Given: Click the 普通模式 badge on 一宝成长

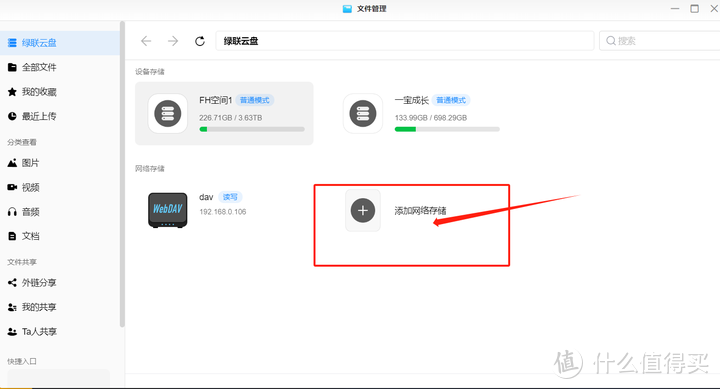Looking at the screenshot, I should (451, 100).
